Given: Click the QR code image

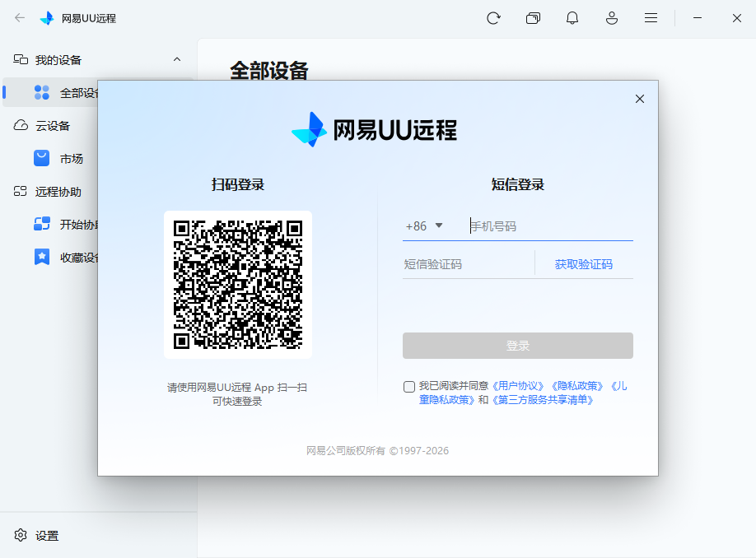Looking at the screenshot, I should pos(238,284).
